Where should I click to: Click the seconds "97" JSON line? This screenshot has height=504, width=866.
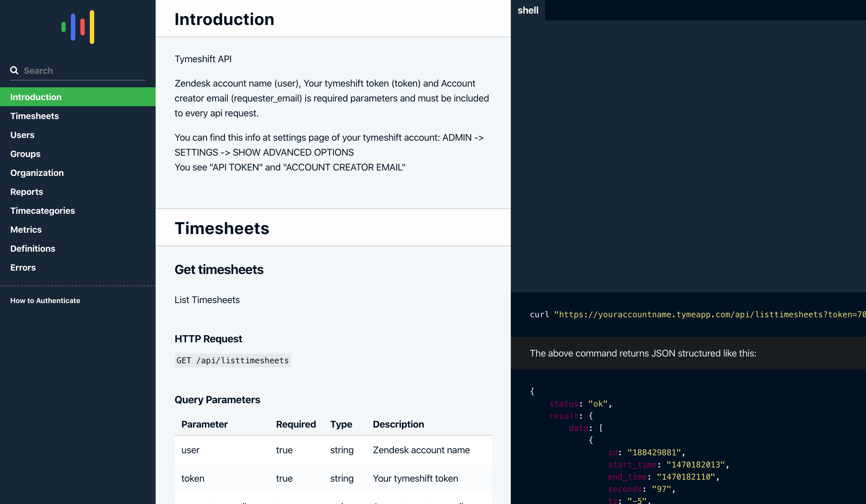coord(642,489)
